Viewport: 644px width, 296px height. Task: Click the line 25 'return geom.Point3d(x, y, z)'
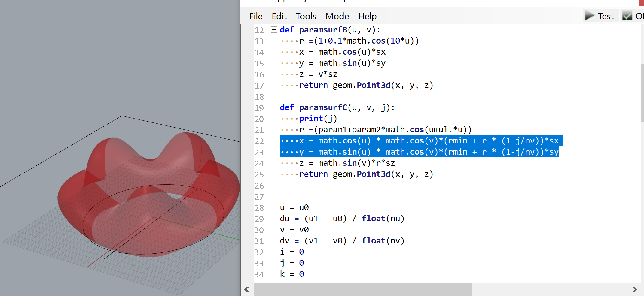pyautogui.click(x=366, y=174)
